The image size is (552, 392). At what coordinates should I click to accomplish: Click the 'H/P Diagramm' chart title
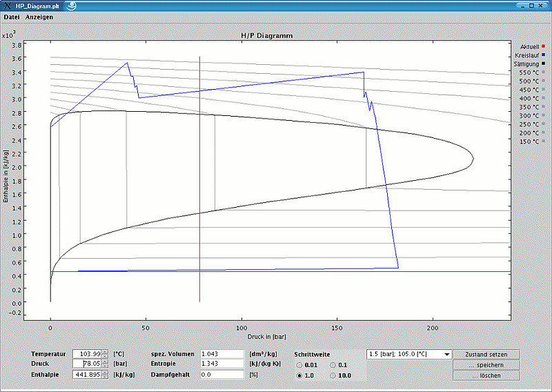(x=267, y=36)
